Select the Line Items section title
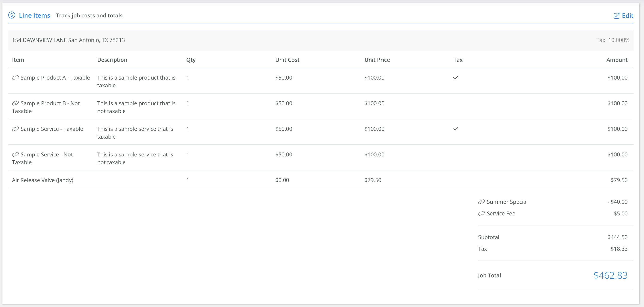 click(35, 15)
